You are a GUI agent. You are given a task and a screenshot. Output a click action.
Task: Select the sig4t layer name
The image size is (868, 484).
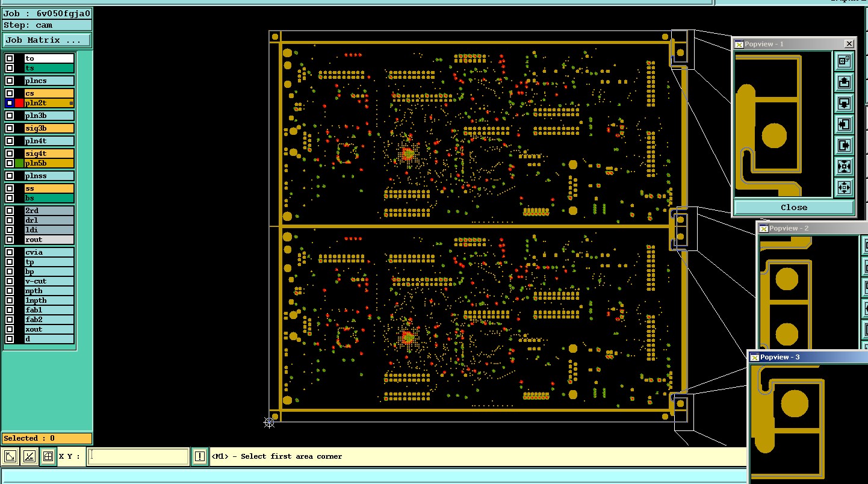[49, 154]
